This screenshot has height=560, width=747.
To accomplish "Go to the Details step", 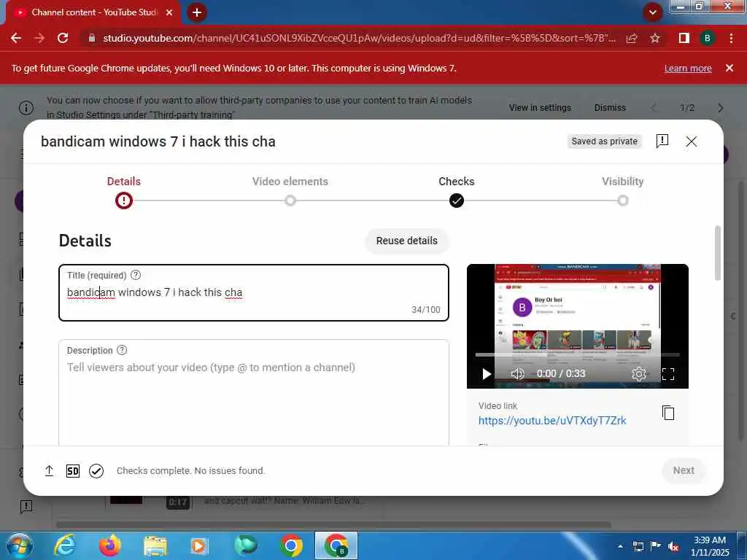I will pyautogui.click(x=124, y=182).
